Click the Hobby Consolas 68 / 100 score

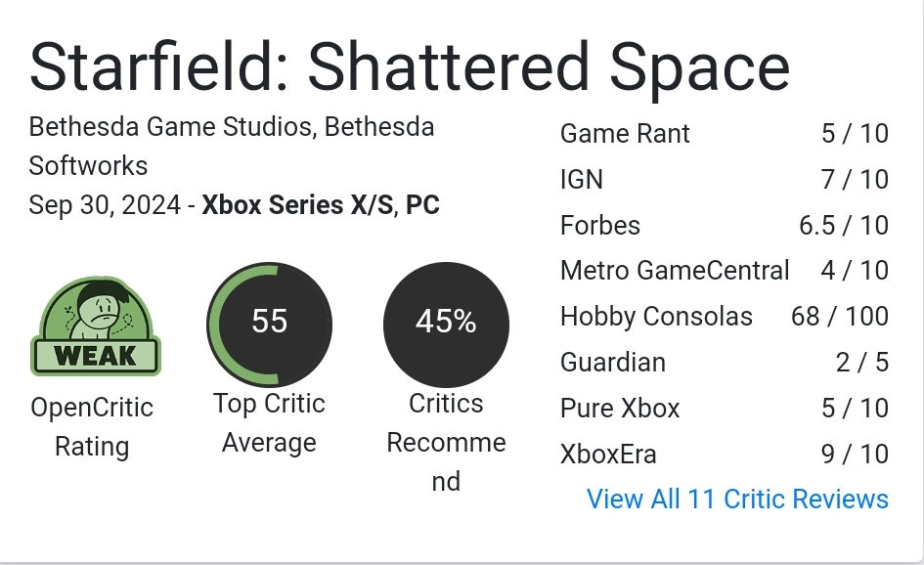coord(839,317)
